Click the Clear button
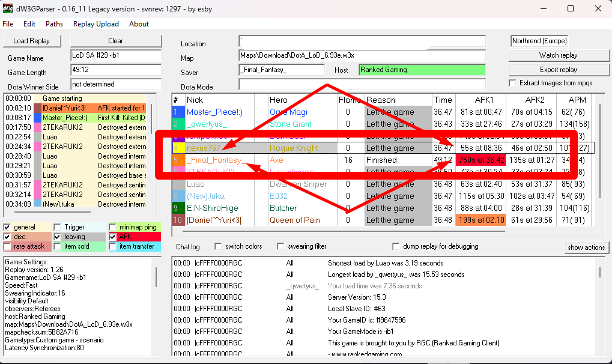This screenshot has height=364, width=612. [115, 41]
